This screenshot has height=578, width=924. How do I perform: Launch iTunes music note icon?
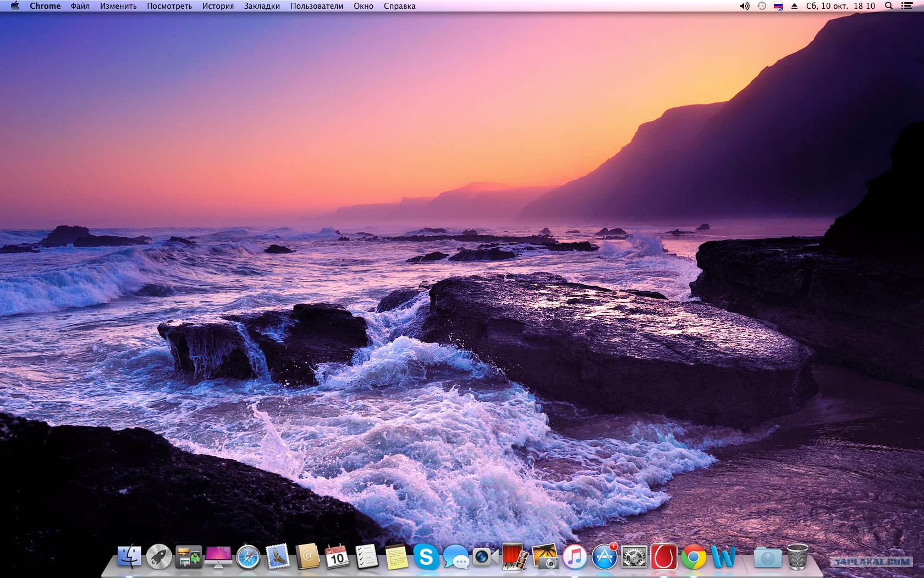(575, 557)
